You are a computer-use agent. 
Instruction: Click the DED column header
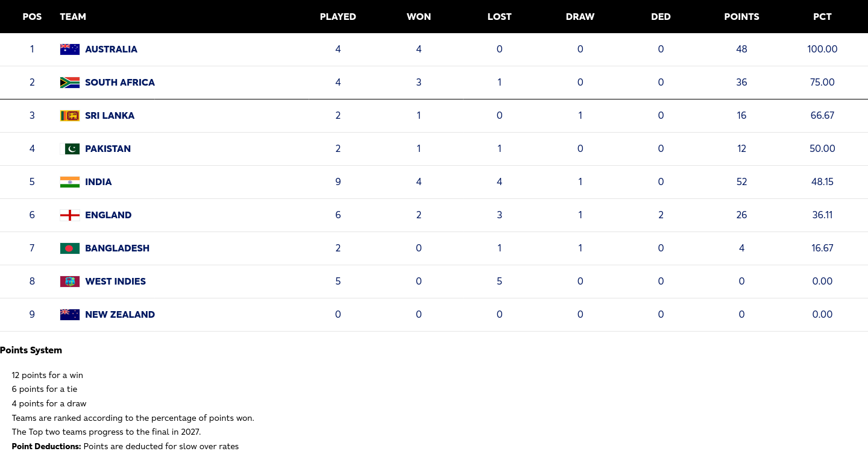(661, 17)
